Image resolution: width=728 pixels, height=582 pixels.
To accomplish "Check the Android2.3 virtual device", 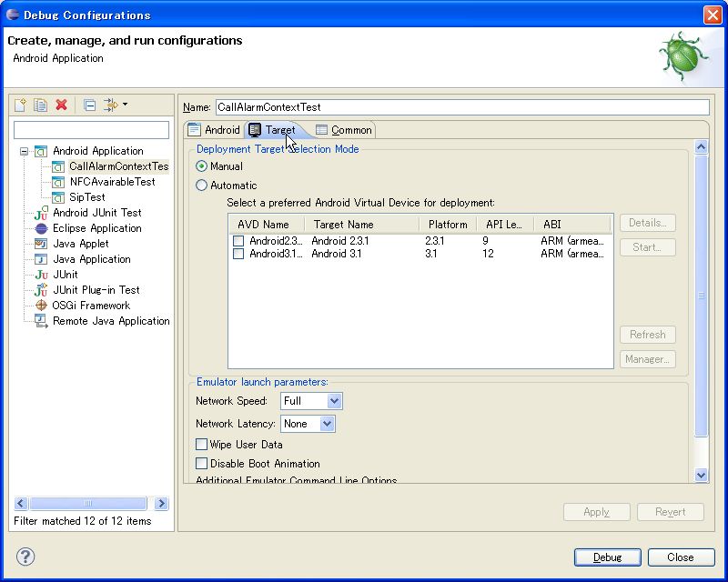I will point(238,241).
